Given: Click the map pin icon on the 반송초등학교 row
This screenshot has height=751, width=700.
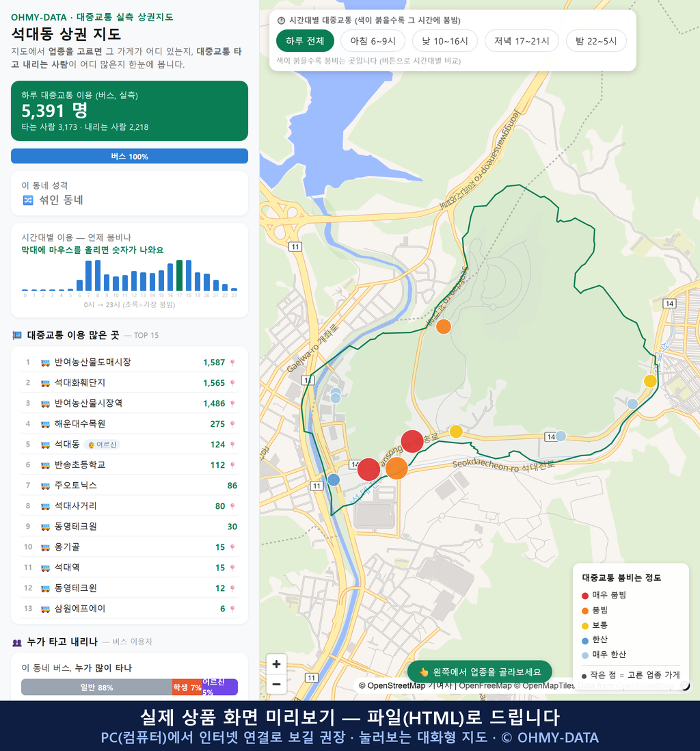Looking at the screenshot, I should (x=232, y=465).
